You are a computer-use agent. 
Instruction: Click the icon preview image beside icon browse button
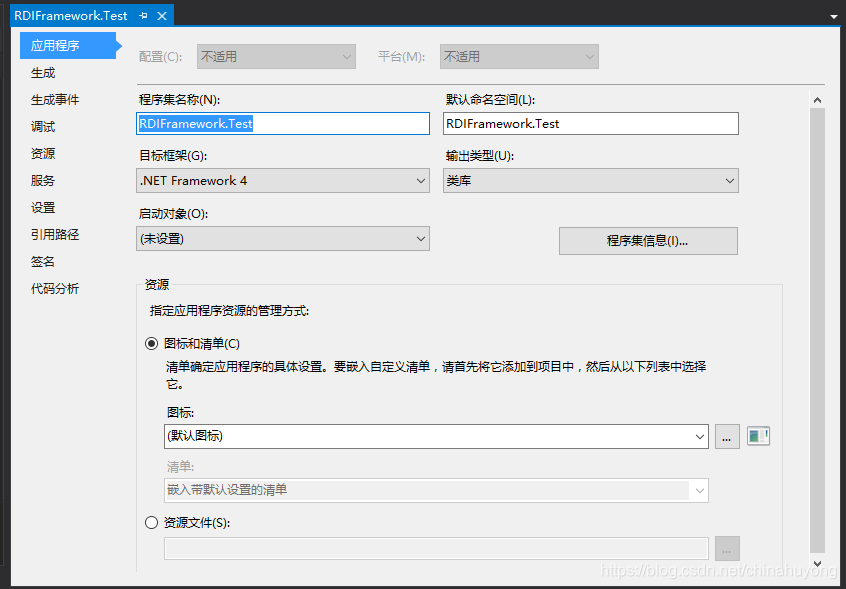(x=758, y=436)
